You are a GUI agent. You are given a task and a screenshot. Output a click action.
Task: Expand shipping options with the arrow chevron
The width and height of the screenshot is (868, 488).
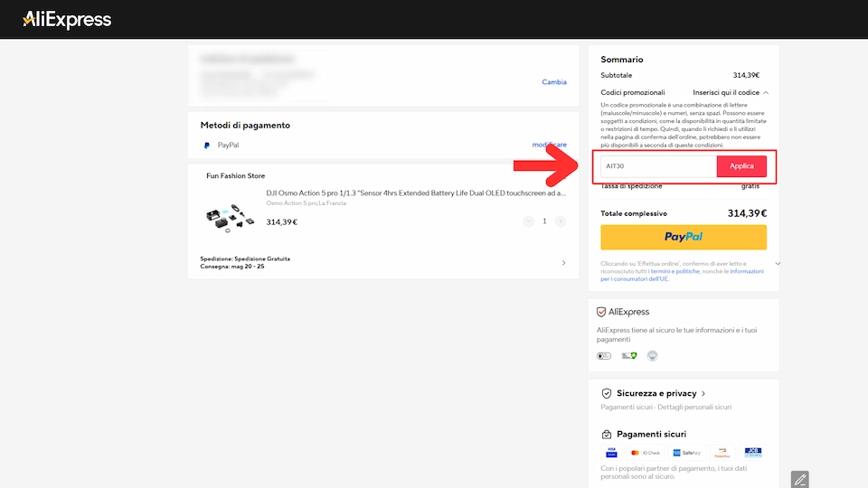tap(563, 263)
